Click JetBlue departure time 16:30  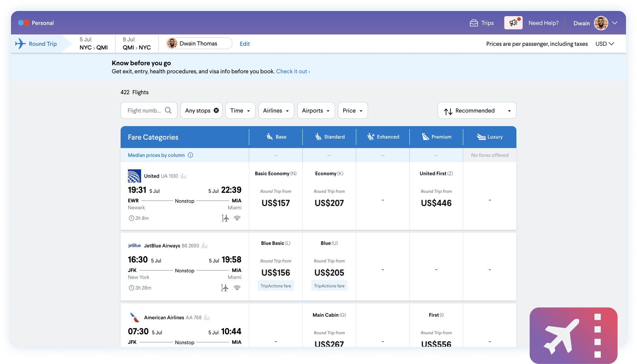click(x=138, y=260)
